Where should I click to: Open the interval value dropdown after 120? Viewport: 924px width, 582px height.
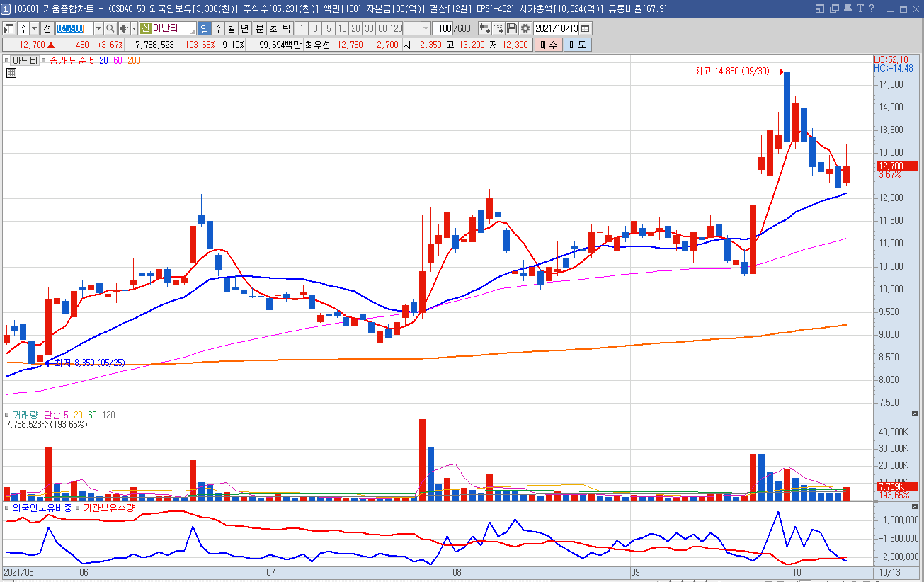[426, 28]
